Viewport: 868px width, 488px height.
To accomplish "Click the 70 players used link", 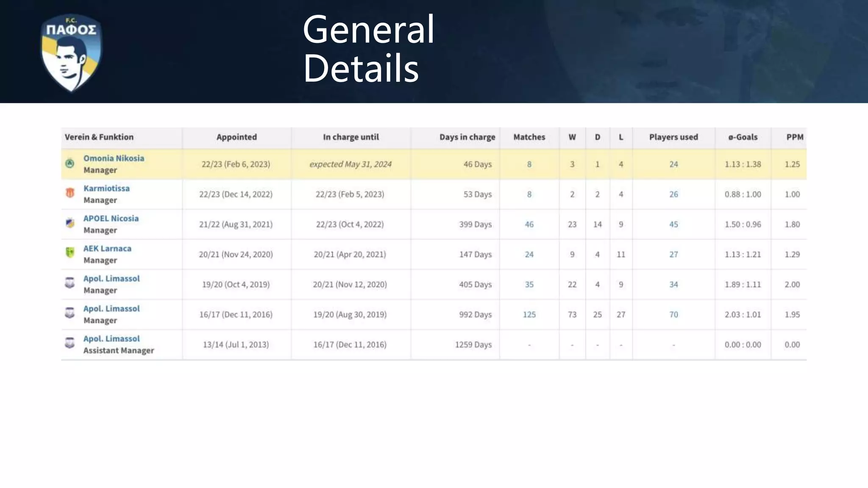I will click(x=673, y=314).
